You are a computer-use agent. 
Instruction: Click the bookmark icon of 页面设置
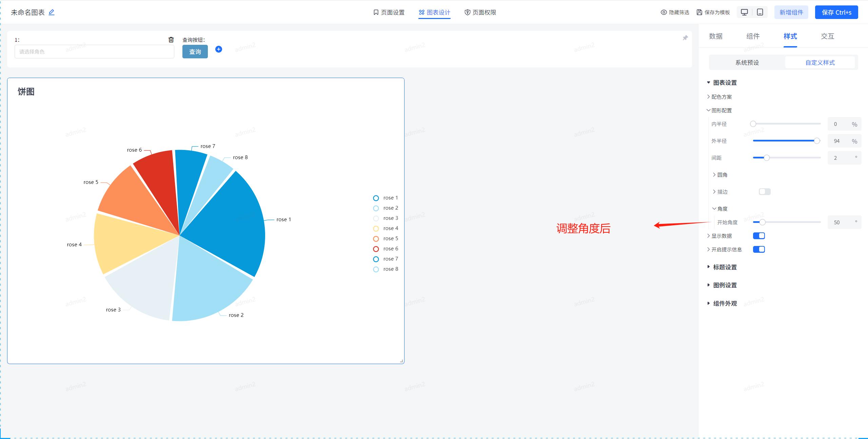point(376,12)
